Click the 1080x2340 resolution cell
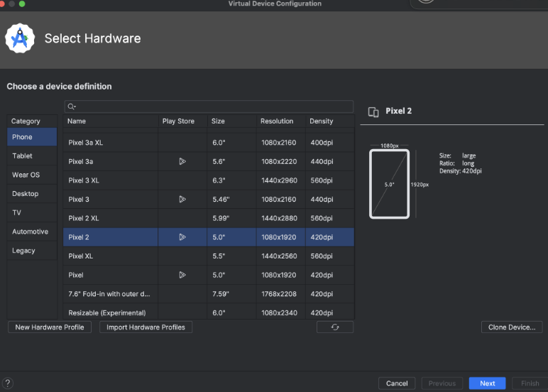Screen dimensions: 548x392 pos(281,312)
